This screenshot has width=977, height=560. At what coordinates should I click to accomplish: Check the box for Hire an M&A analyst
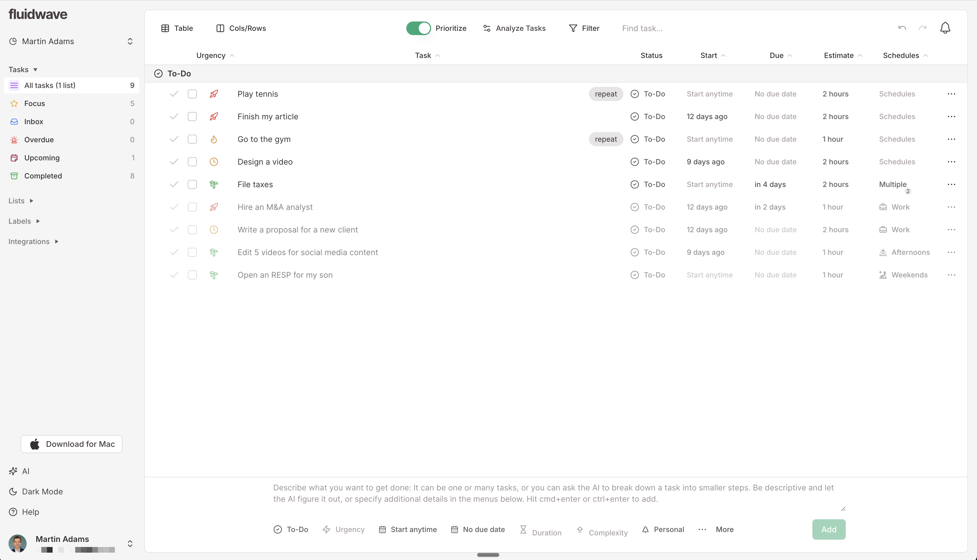click(192, 207)
